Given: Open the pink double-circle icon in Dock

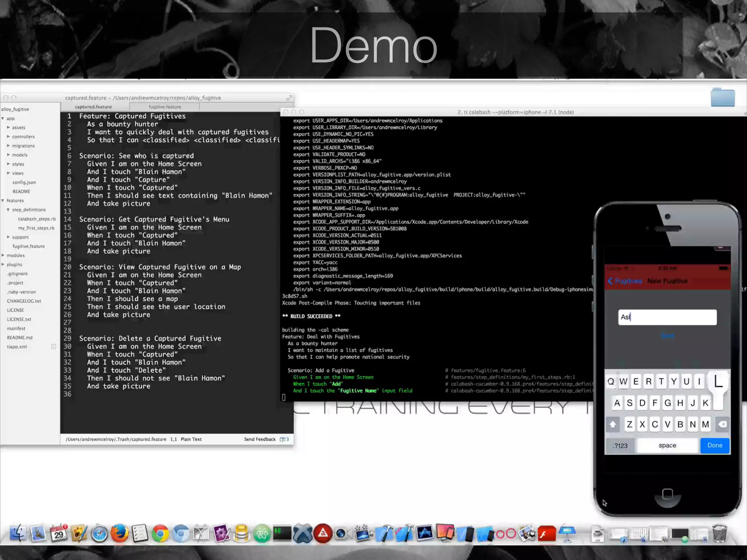Looking at the screenshot, I should tap(506, 534).
